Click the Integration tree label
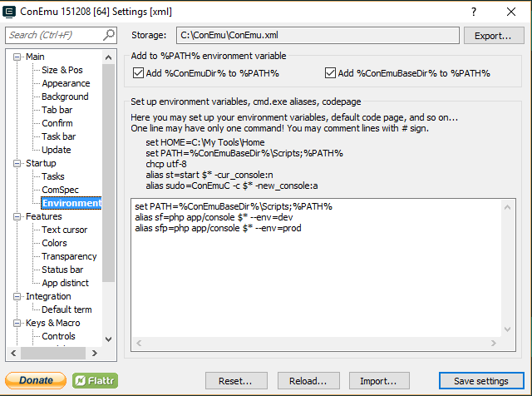The image size is (532, 396). (x=48, y=296)
